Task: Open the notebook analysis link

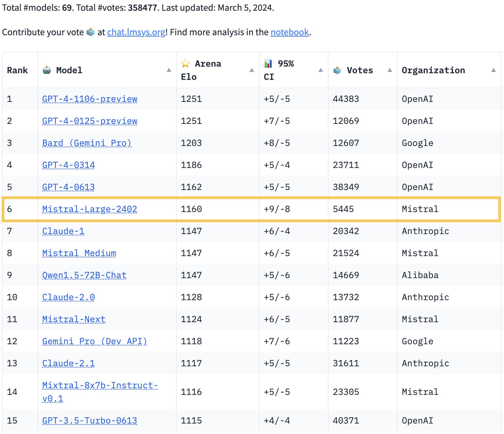Action: (x=290, y=32)
